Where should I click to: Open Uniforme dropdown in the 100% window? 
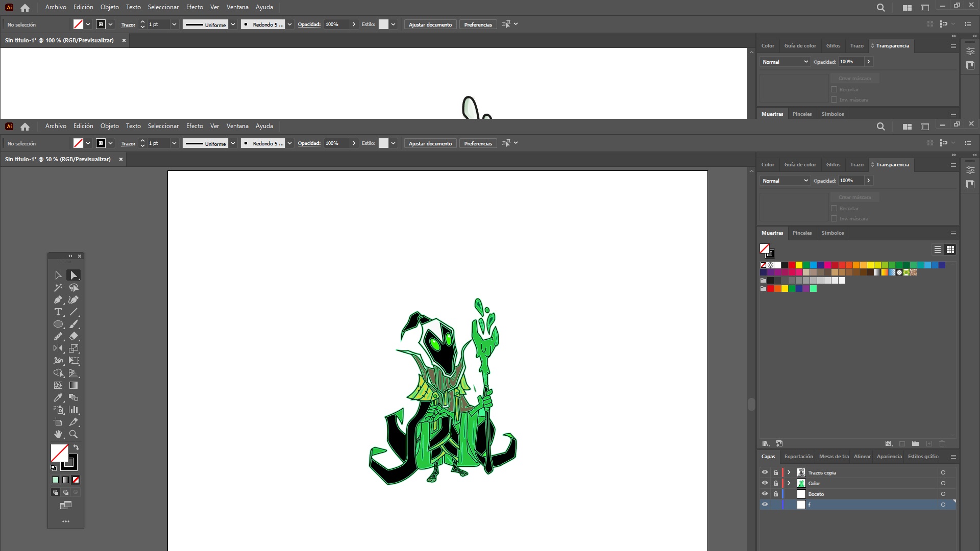pyautogui.click(x=233, y=24)
